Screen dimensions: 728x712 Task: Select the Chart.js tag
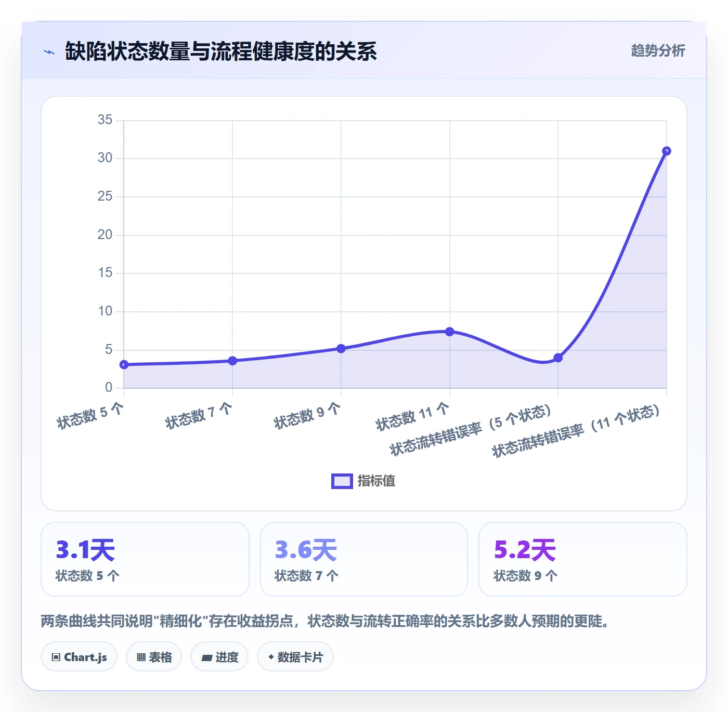click(x=79, y=657)
